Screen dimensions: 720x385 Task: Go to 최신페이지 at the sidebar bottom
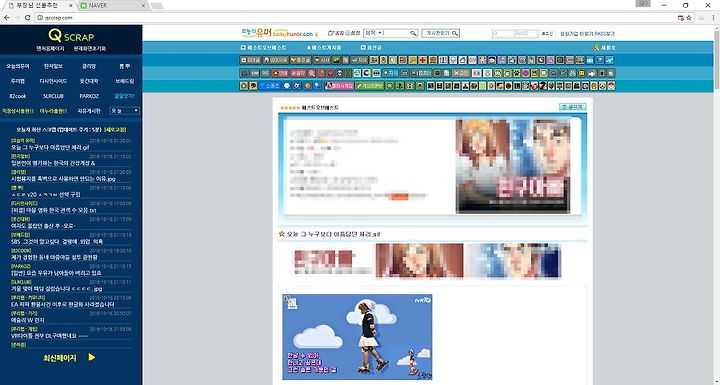[x=60, y=357]
